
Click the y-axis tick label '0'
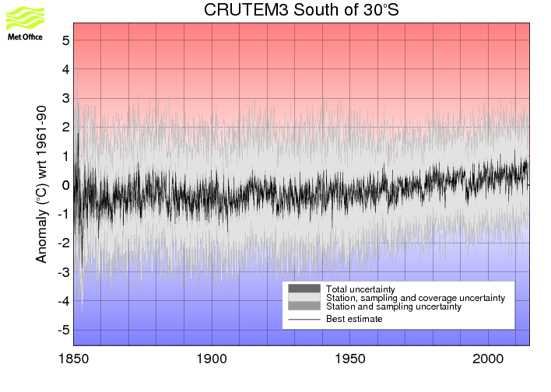pos(66,185)
